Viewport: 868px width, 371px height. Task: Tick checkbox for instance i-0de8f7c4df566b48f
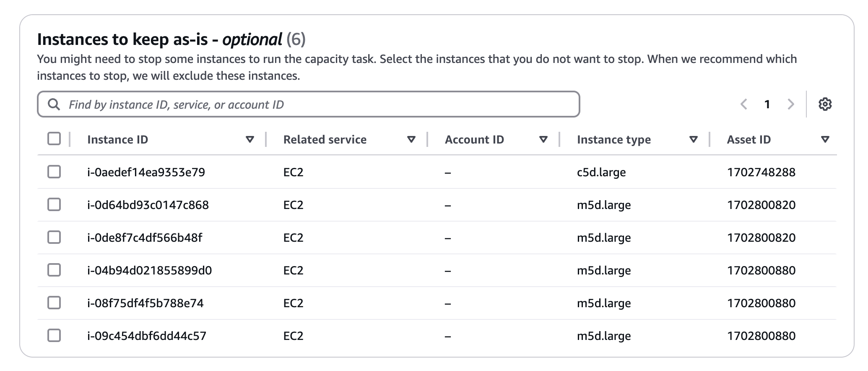click(54, 237)
